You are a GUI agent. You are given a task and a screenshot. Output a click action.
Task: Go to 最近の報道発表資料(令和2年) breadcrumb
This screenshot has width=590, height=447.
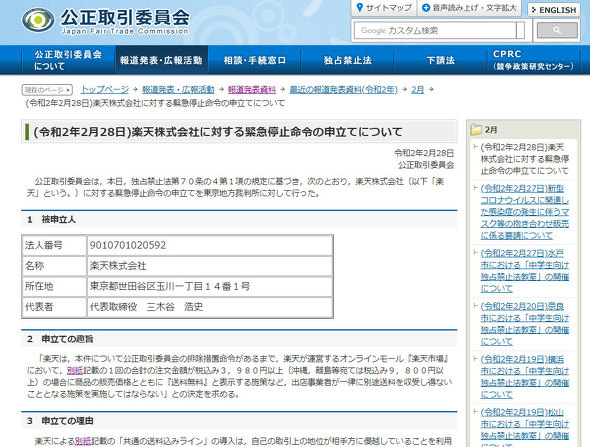[343, 90]
